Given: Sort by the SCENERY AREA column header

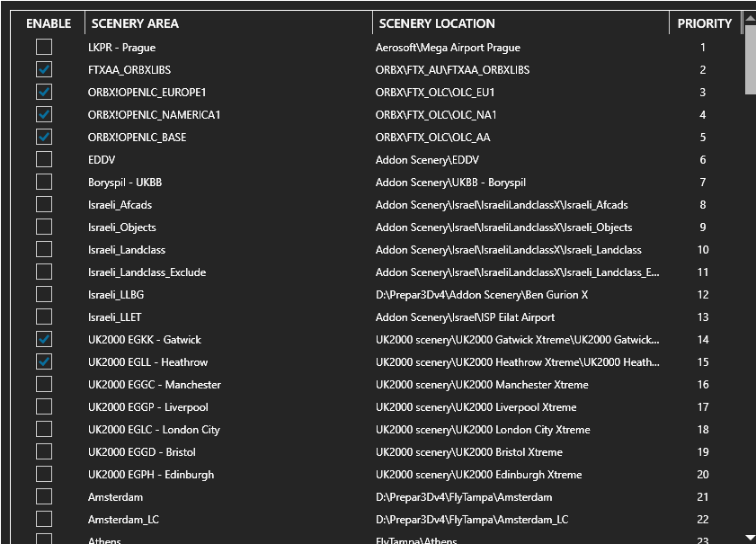Looking at the screenshot, I should 135,23.
